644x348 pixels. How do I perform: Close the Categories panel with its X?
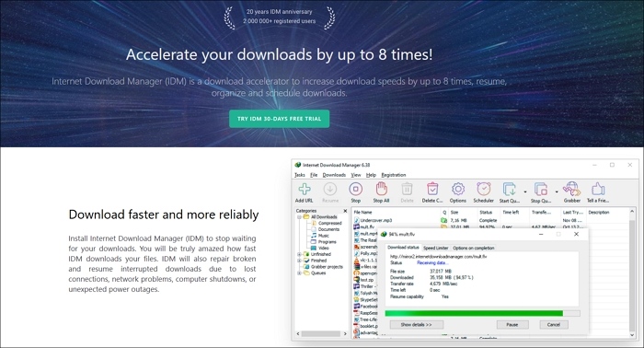click(x=345, y=211)
